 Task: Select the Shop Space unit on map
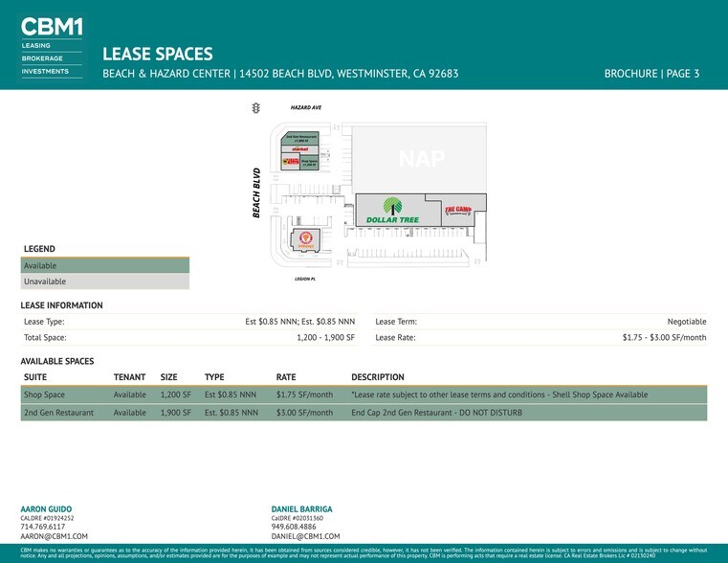point(309,162)
